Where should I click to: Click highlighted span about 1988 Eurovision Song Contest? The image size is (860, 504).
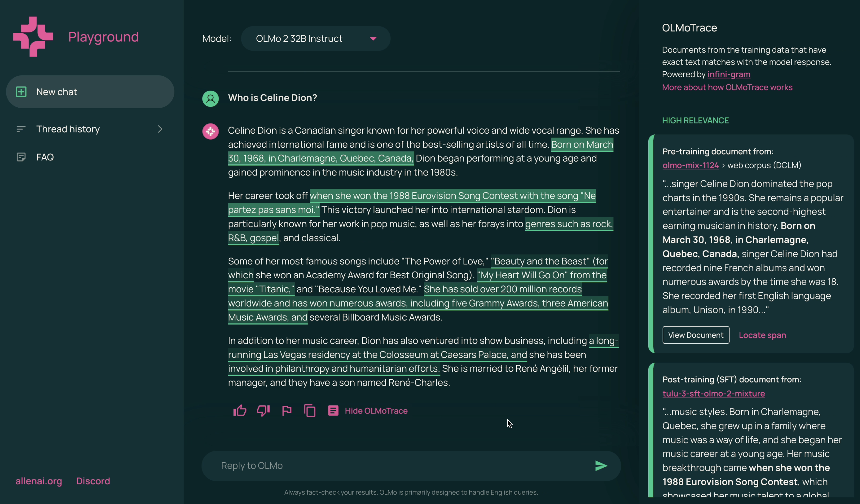453,196
